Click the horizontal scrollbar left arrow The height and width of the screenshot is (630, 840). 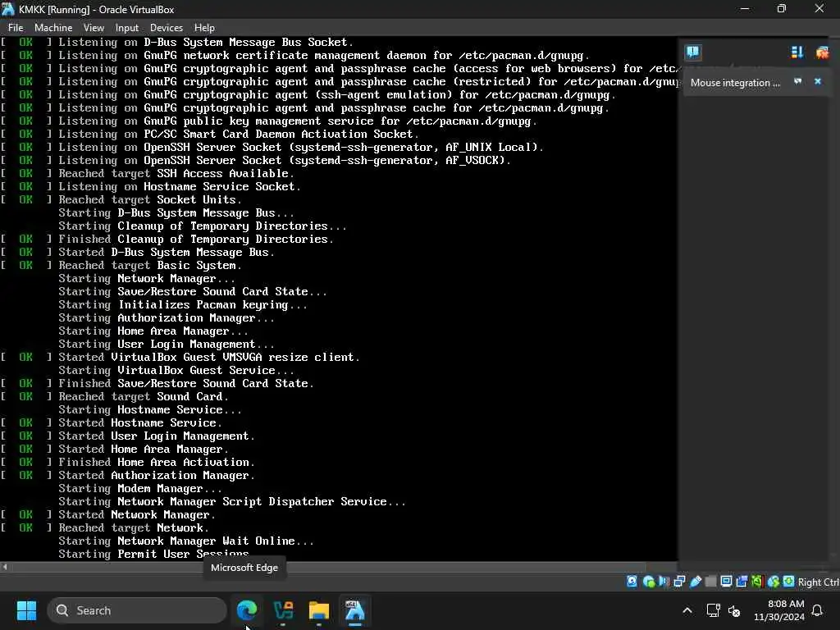[x=5, y=566]
